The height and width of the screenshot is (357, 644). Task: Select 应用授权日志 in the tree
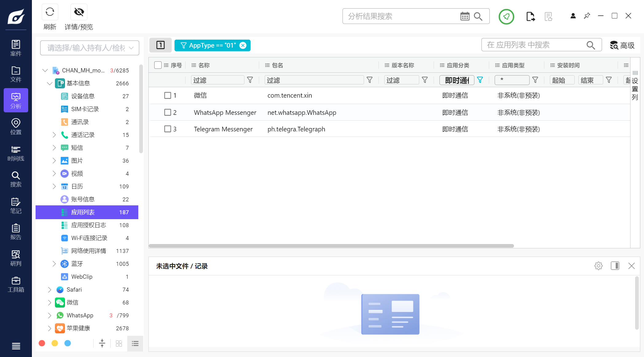(x=88, y=225)
